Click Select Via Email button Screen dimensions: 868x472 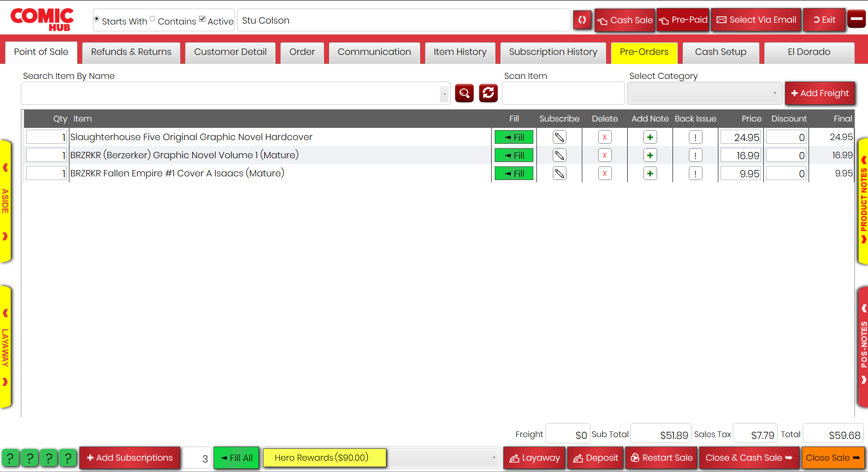pyautogui.click(x=756, y=20)
